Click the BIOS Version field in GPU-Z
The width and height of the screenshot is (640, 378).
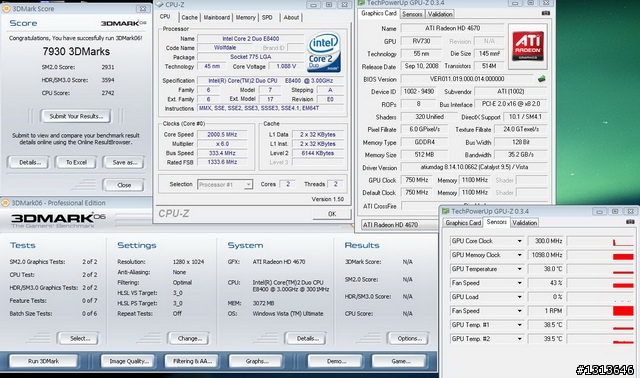point(467,79)
